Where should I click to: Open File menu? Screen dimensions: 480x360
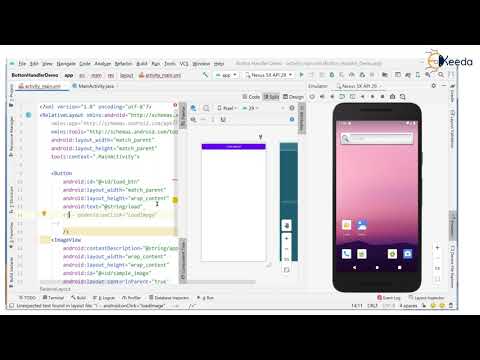(22, 63)
